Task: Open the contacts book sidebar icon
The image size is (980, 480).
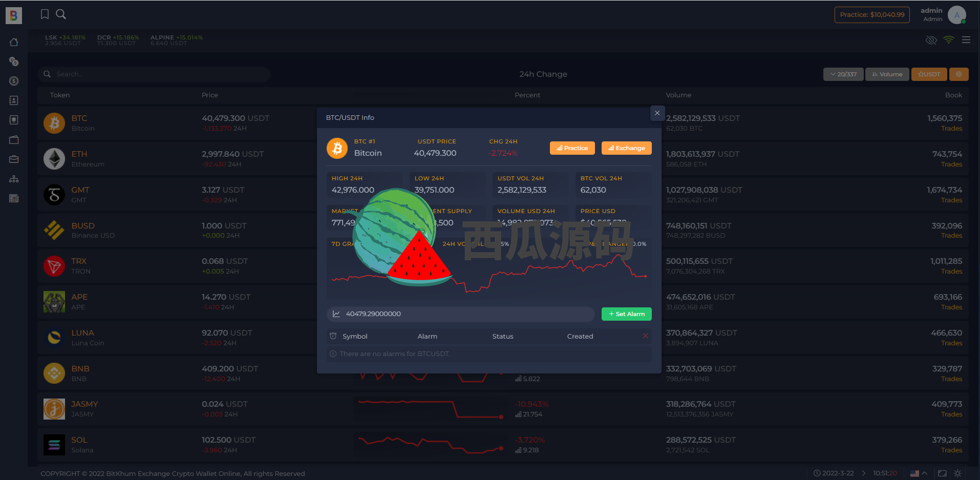Action: [14, 100]
